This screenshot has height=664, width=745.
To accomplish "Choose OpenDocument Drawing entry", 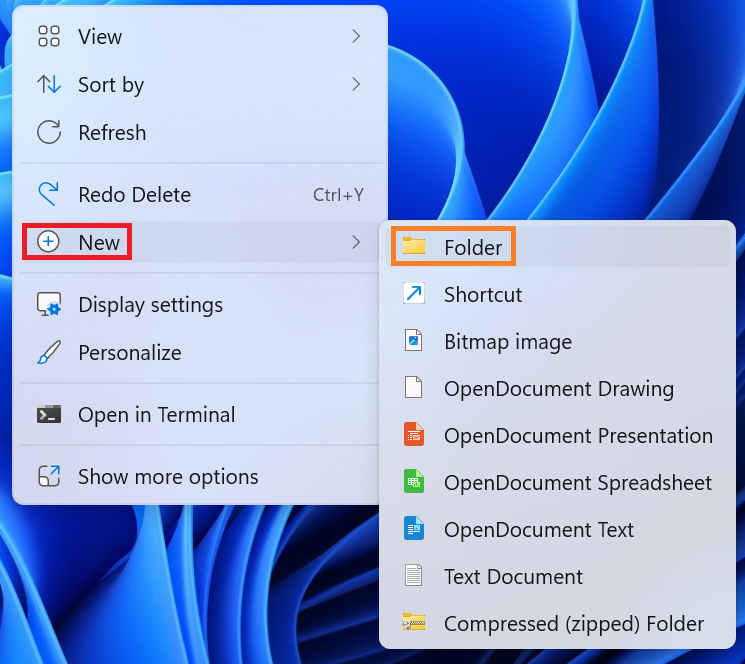I will click(558, 389).
